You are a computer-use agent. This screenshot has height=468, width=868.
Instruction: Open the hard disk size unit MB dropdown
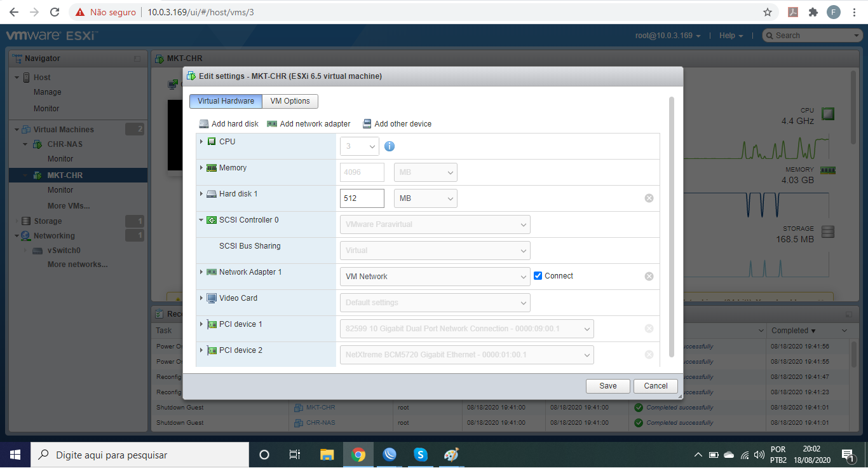click(x=426, y=198)
